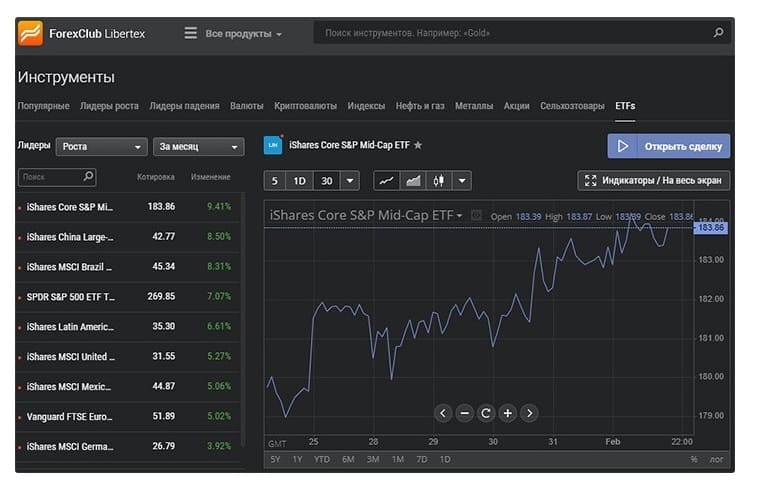
Task: Toggle the checkbox beside chart title
Action: [x=477, y=216]
